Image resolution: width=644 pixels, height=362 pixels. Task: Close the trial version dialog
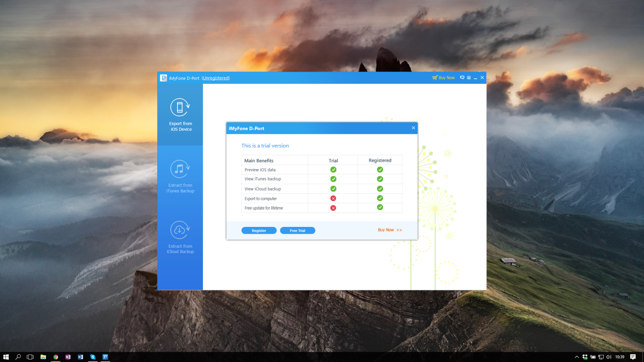coord(414,128)
